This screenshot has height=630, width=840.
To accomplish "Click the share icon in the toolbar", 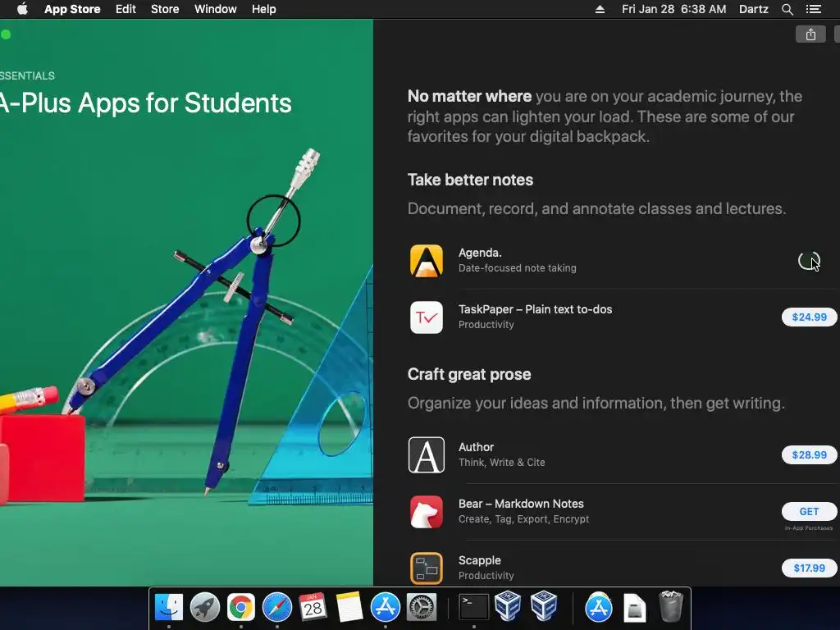I will coord(810,34).
